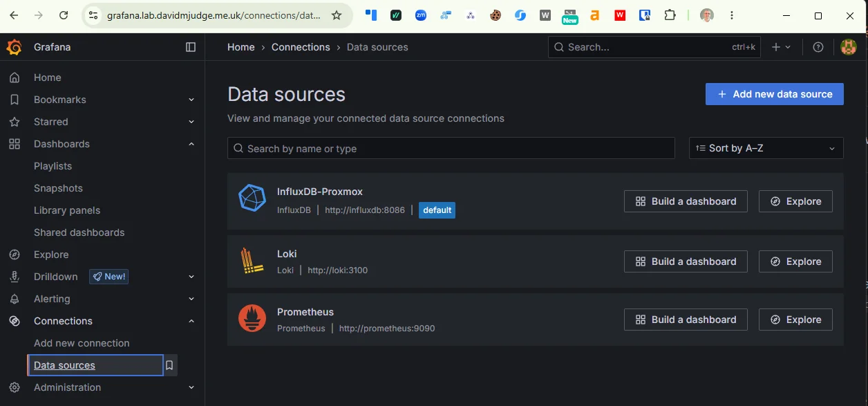Build a dashboard for Prometheus

pos(686,320)
